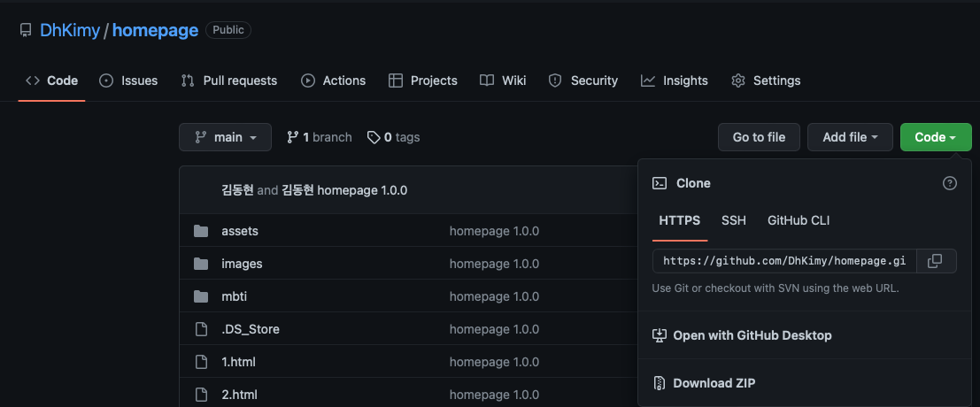
Task: Open the Actions tab
Action: click(x=333, y=81)
